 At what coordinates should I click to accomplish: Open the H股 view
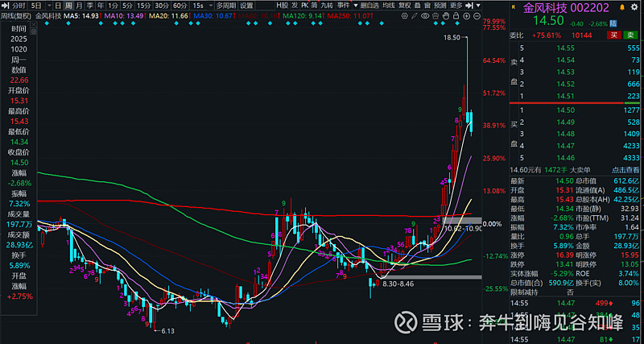pyautogui.click(x=283, y=6)
